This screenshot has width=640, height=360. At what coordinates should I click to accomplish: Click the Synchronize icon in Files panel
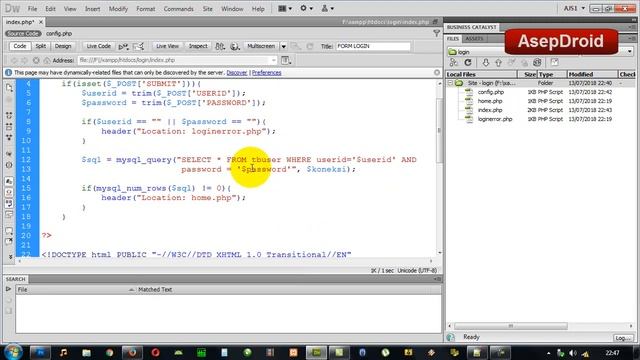[x=537, y=62]
